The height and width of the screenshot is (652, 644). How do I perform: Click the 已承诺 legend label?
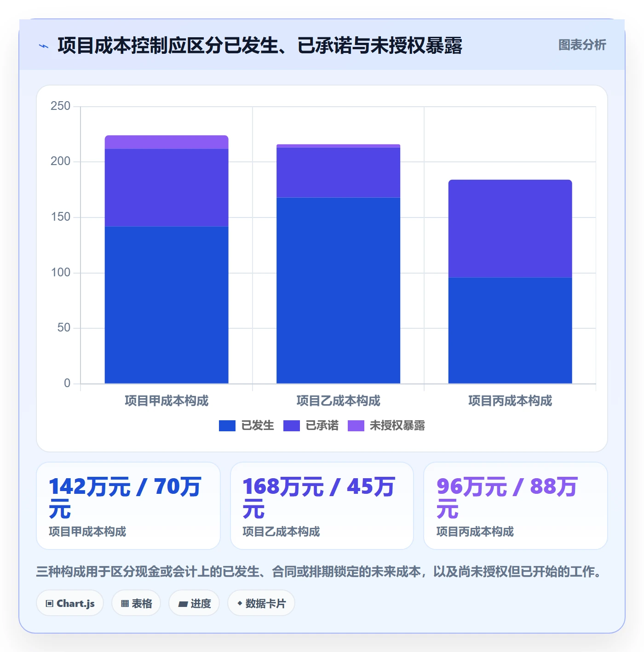[x=322, y=426]
